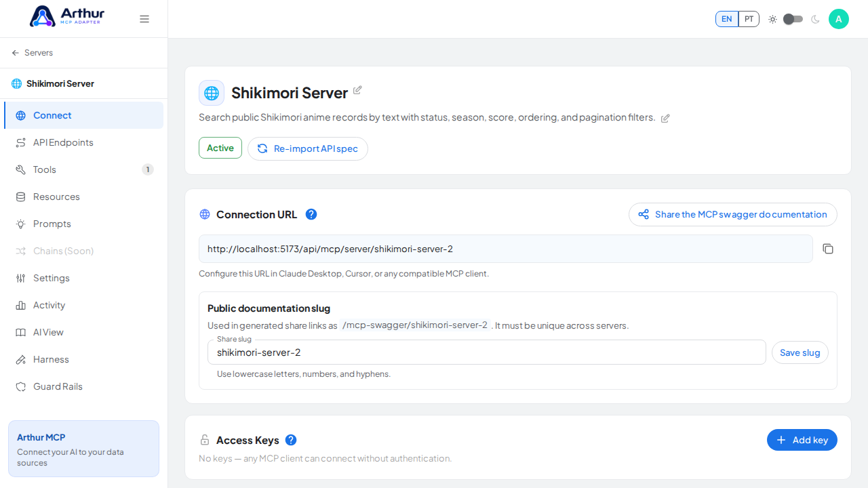Copy the connection URL
This screenshot has width=868, height=488.
tap(828, 249)
